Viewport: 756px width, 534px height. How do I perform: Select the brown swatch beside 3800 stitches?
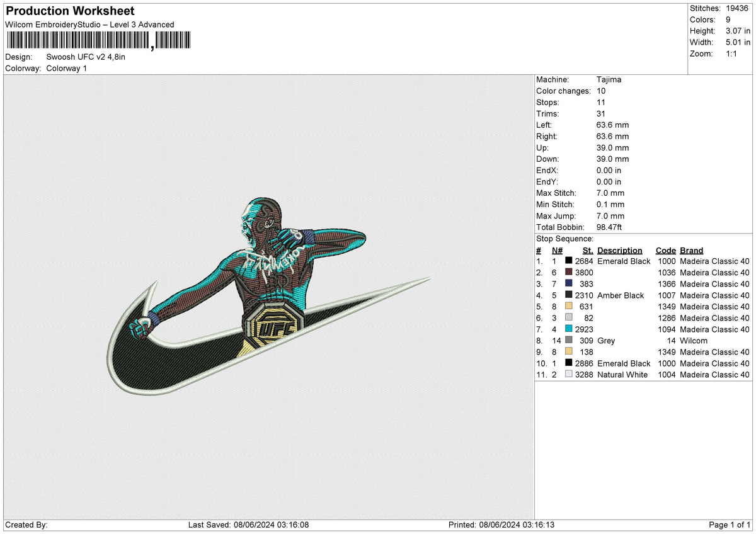[569, 273]
